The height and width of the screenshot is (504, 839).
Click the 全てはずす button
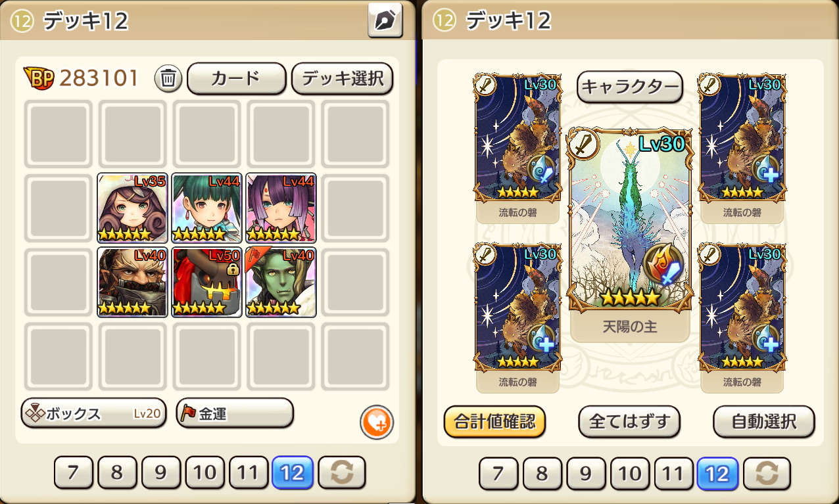tap(629, 421)
